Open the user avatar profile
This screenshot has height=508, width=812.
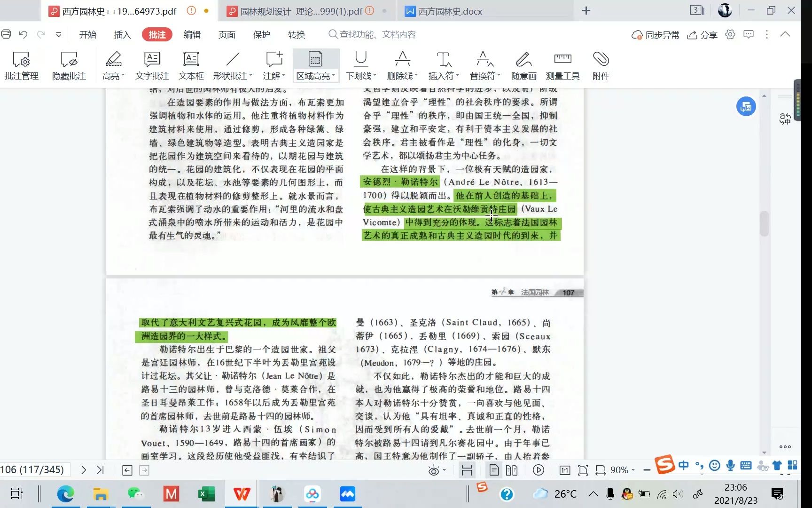coord(725,10)
